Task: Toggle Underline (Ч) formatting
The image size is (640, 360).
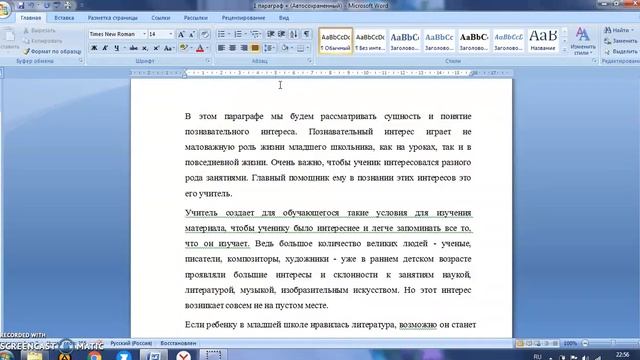Action: [x=117, y=48]
